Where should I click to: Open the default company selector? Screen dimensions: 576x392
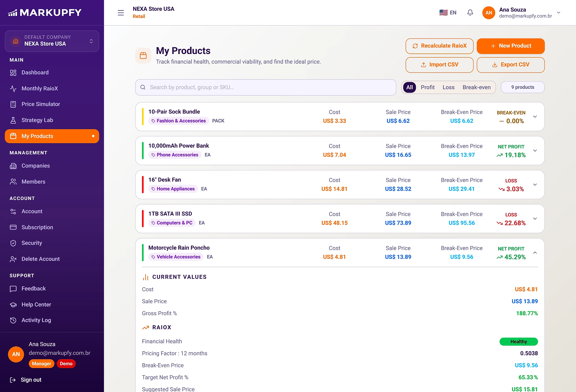tap(52, 41)
